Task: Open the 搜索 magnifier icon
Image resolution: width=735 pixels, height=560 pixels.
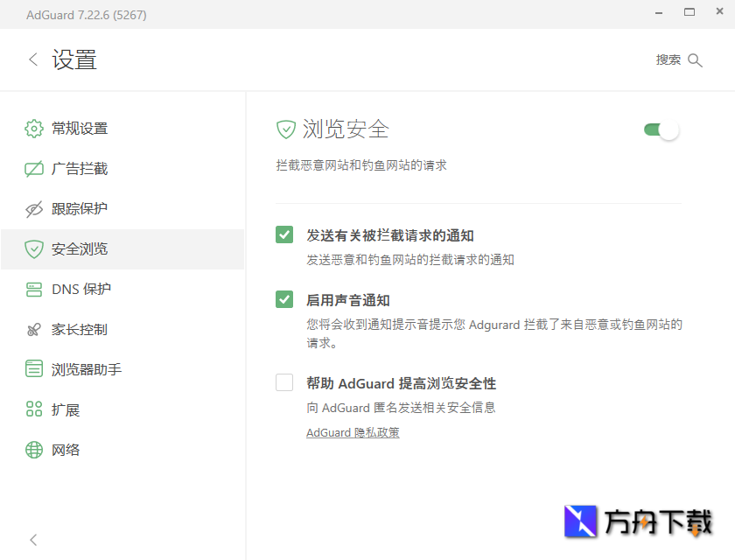Action: [696, 59]
